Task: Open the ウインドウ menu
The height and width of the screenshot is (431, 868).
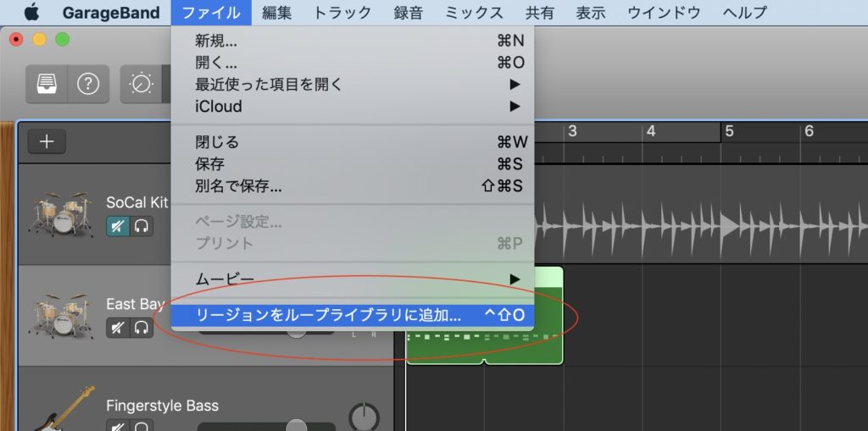Action: pyautogui.click(x=664, y=12)
